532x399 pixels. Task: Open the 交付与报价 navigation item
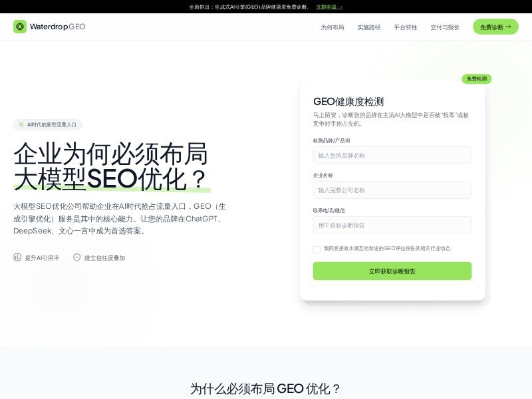[446, 27]
